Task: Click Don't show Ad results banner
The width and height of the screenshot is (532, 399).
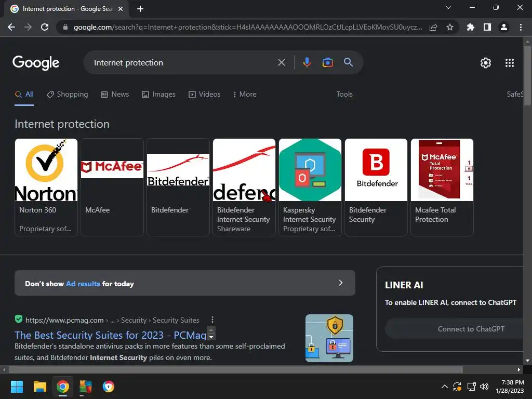Action: click(185, 283)
